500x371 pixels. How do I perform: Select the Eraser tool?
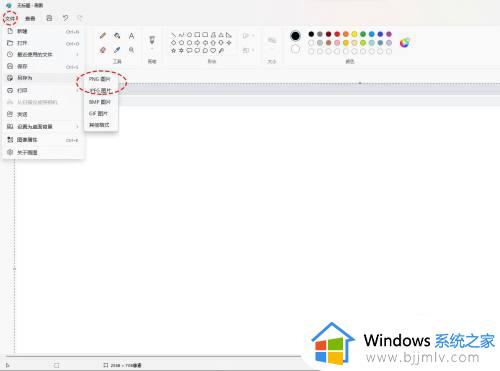click(x=103, y=50)
